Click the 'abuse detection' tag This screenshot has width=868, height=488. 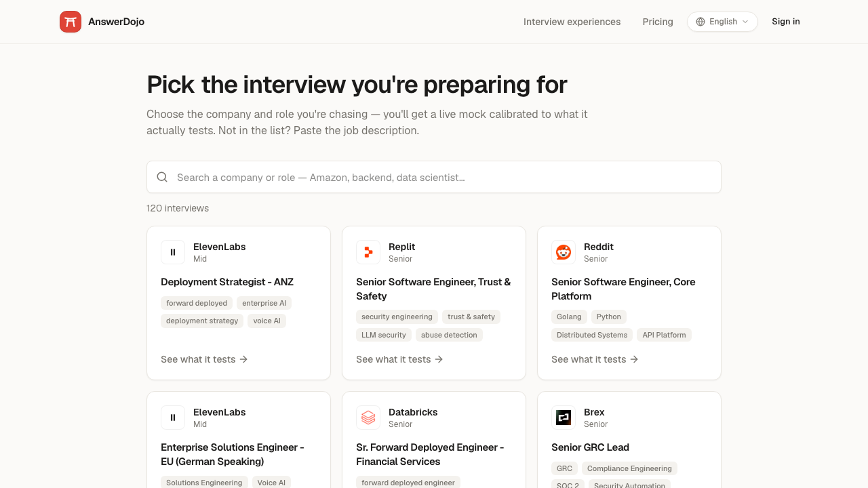pyautogui.click(x=449, y=335)
